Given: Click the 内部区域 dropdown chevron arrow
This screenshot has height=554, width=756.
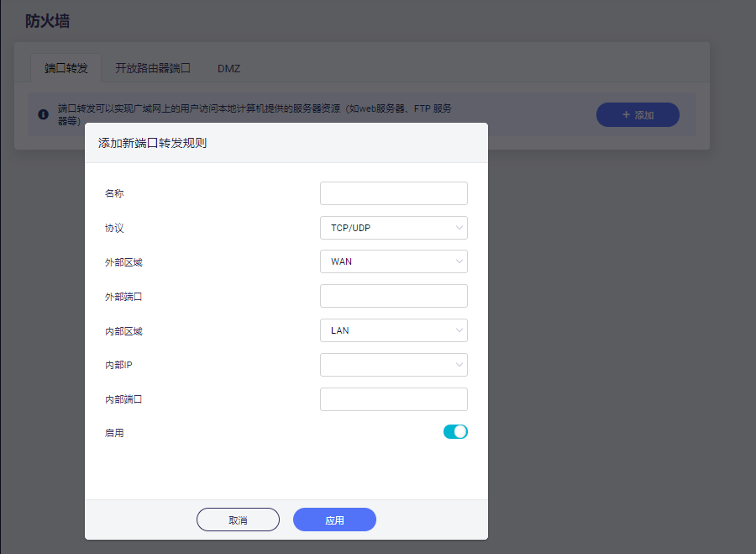Looking at the screenshot, I should [x=459, y=330].
